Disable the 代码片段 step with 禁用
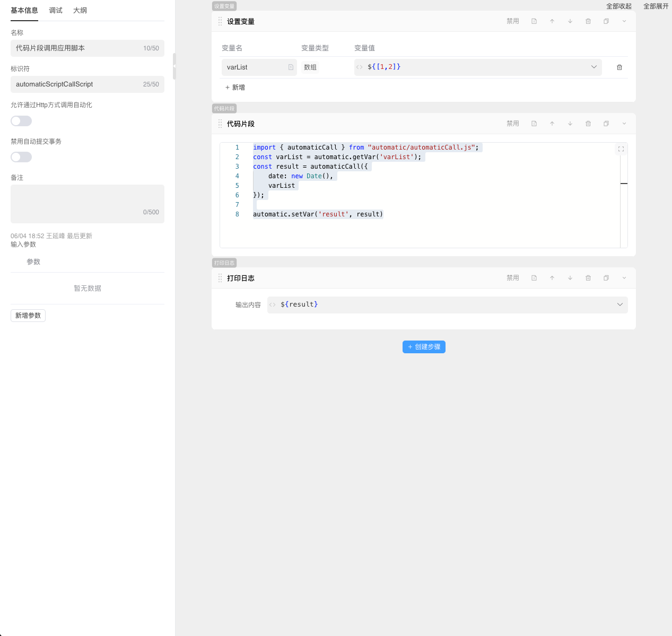The image size is (672, 636). (x=512, y=124)
